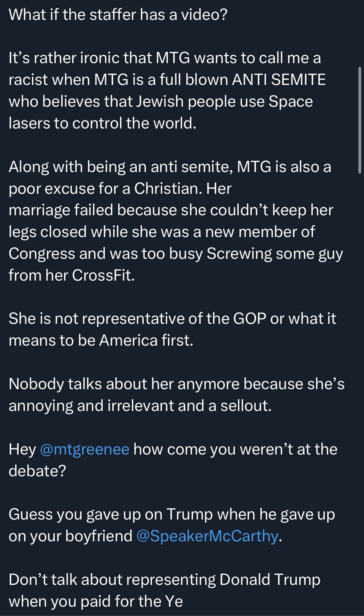Open the @SpeakerMcCarthy mention link
The width and height of the screenshot is (364, 616).
[x=208, y=536]
